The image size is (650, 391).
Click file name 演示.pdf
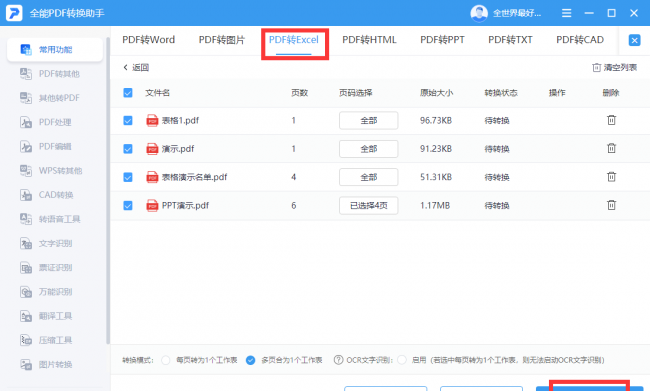(178, 149)
